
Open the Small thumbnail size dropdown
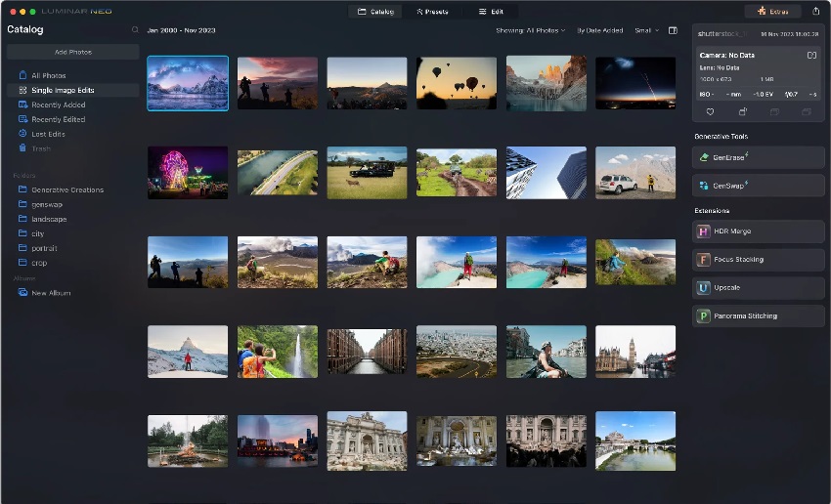click(x=645, y=30)
